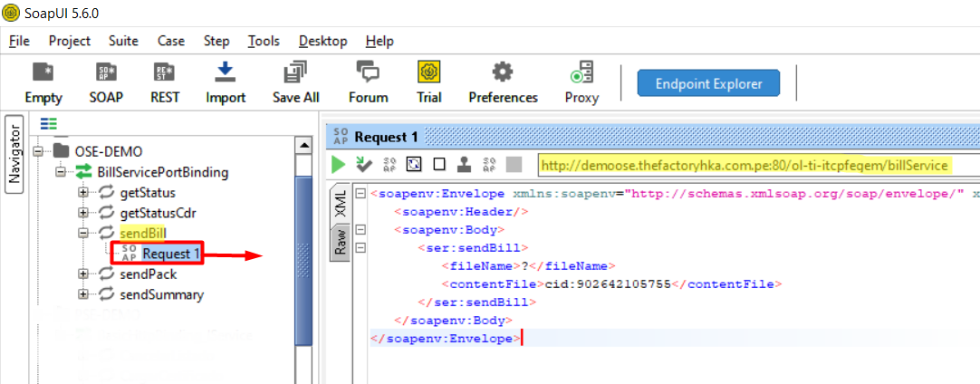Recreate default request from schema icon

click(389, 165)
